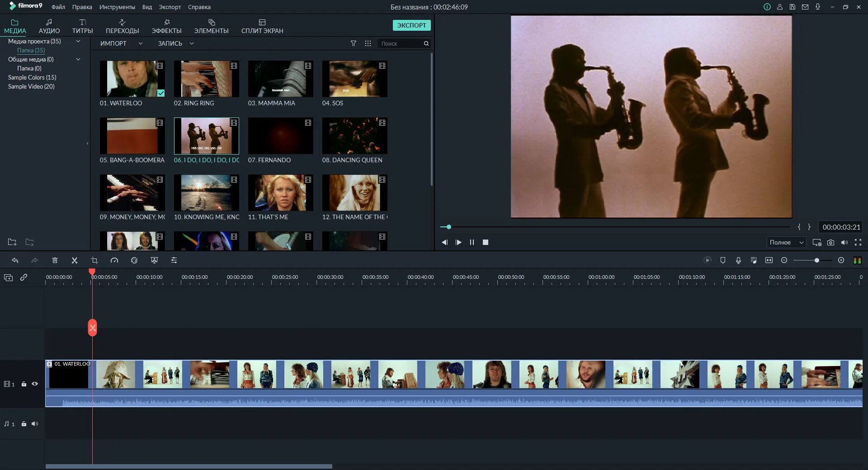
Task: Click the Zoom to fit timeline icon
Action: pos(769,260)
